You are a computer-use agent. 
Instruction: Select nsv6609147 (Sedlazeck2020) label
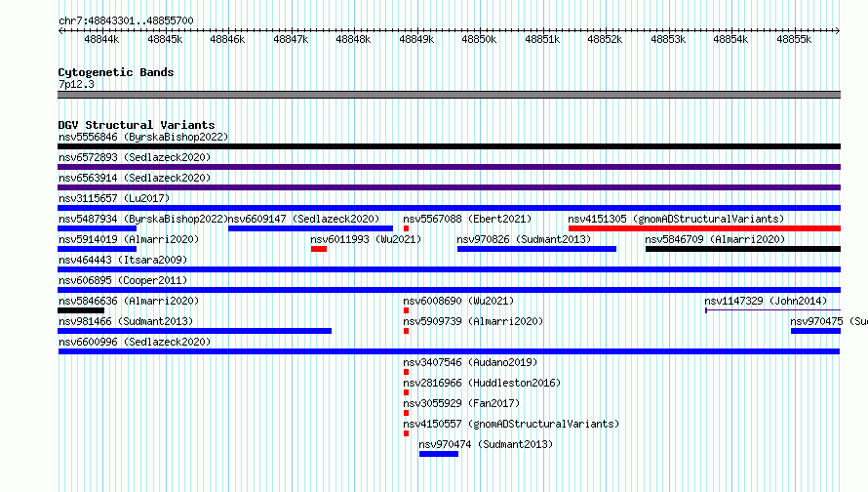tap(304, 219)
